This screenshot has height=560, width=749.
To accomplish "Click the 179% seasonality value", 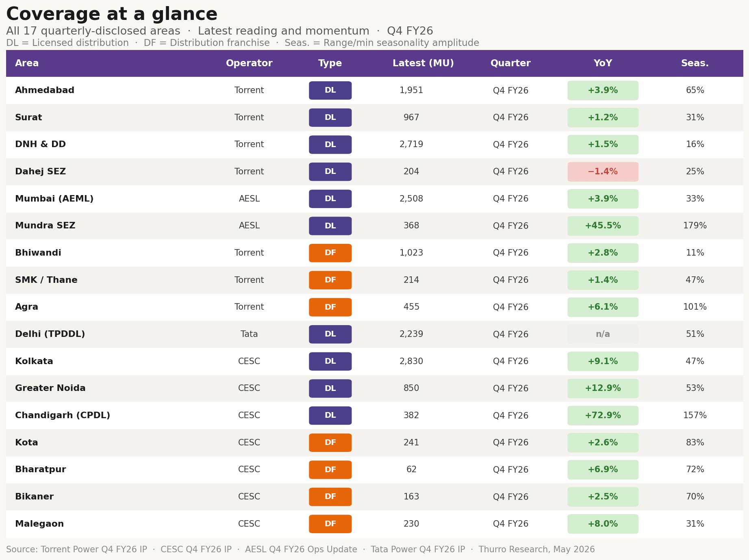I will (x=695, y=226).
